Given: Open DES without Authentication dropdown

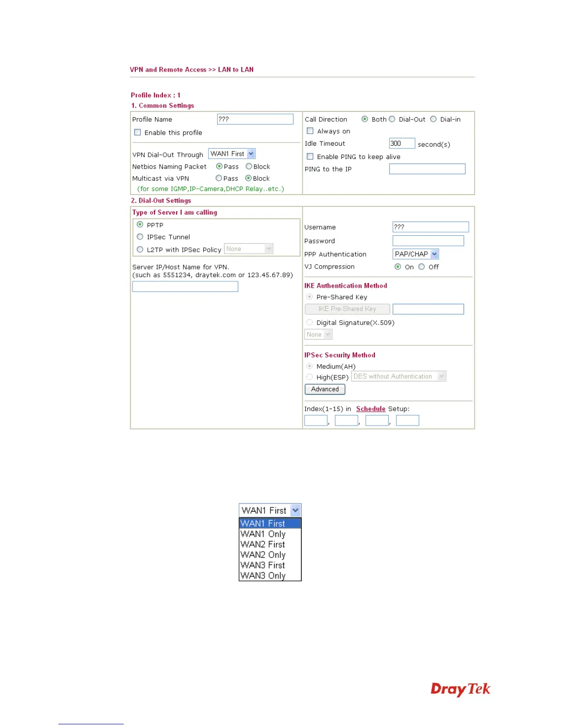Looking at the screenshot, I should tap(399, 376).
